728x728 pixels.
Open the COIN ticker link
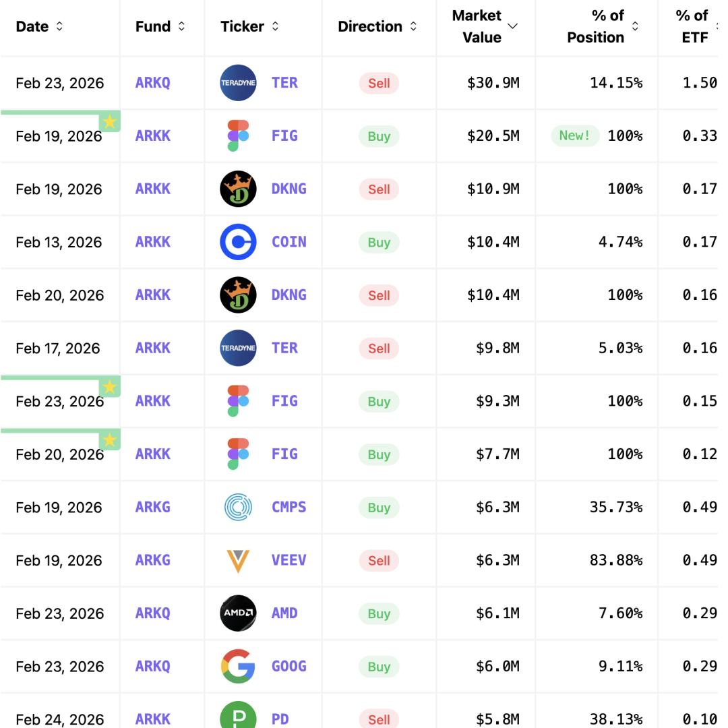coord(289,242)
